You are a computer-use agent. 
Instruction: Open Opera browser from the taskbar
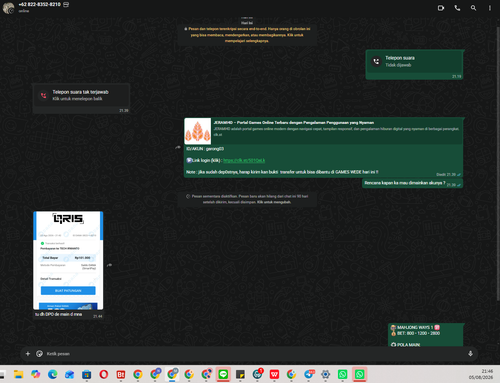(x=104, y=374)
